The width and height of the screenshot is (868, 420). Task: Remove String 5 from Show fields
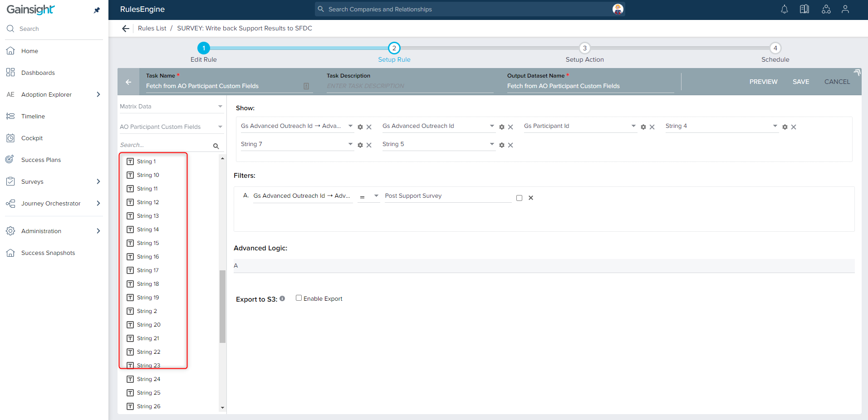click(x=510, y=145)
